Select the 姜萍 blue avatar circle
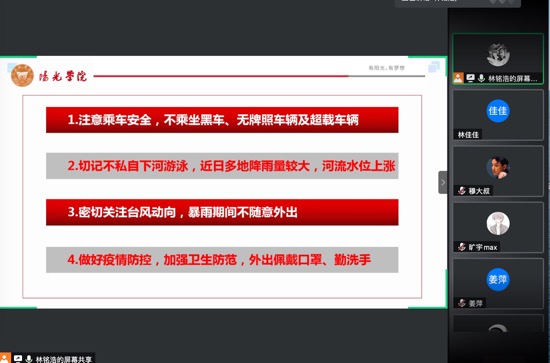Screen dimensions: 550x363 click(x=498, y=280)
